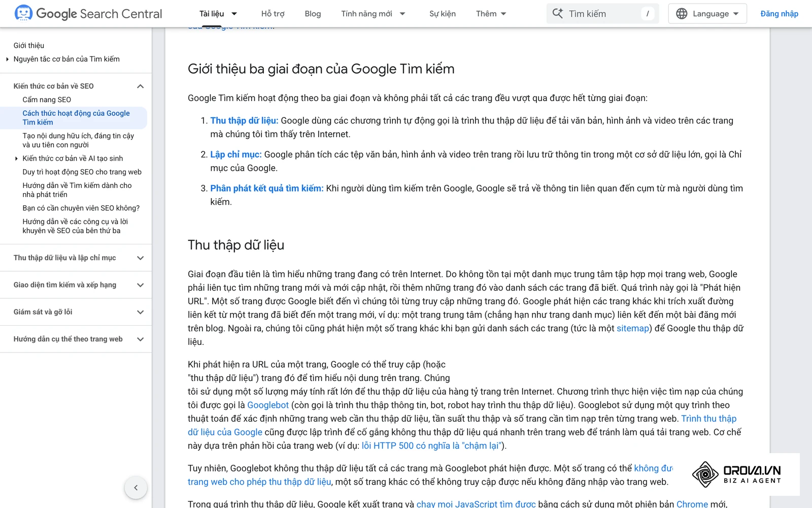812x508 pixels.
Task: Click the Đăng nhập sign-in link
Action: tap(779, 14)
